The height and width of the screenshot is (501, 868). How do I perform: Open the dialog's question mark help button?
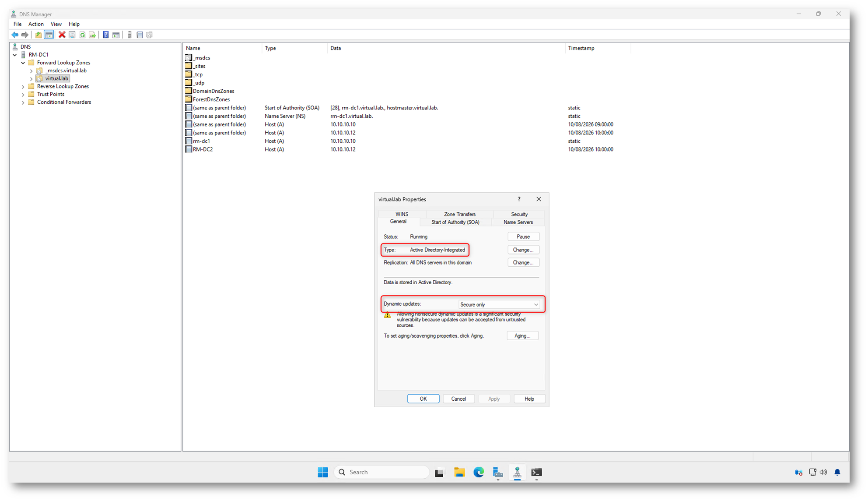[519, 199]
